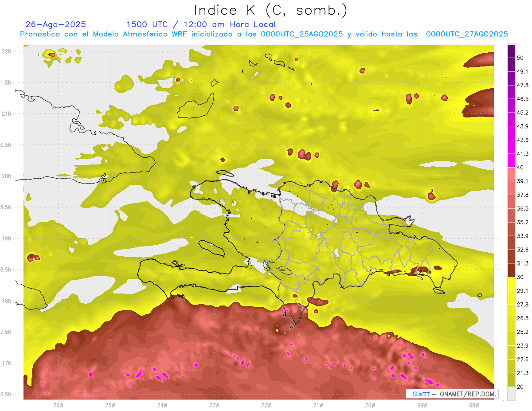Click the color scale value '42.6'
Viewport: 532px width, 411px height.
click(523, 140)
